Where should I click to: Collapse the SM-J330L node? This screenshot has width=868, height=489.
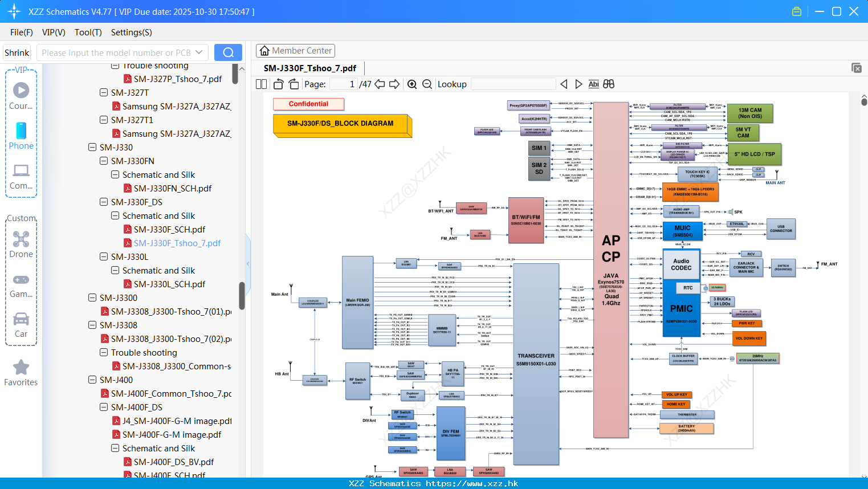click(104, 256)
